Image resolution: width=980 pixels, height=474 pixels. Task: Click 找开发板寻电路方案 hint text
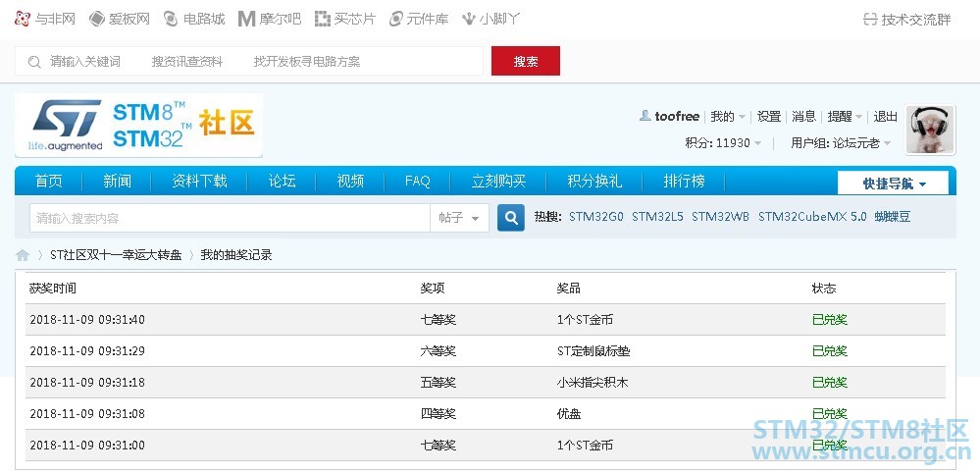pos(307,61)
